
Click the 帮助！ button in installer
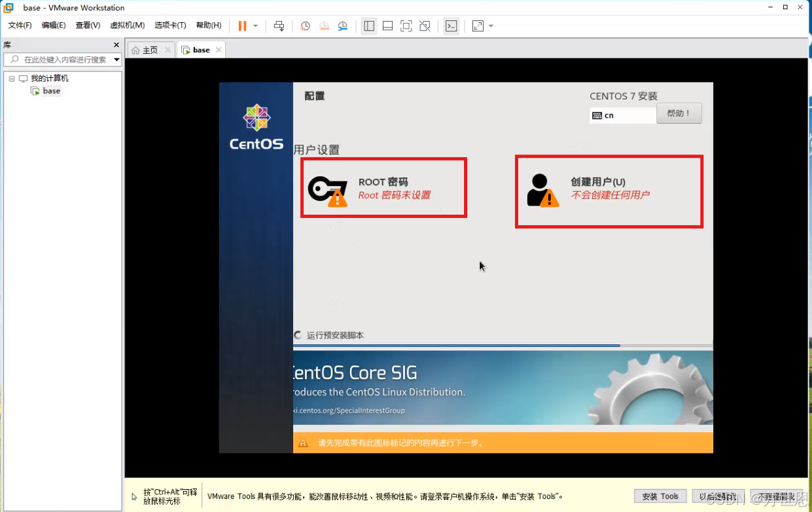point(679,113)
